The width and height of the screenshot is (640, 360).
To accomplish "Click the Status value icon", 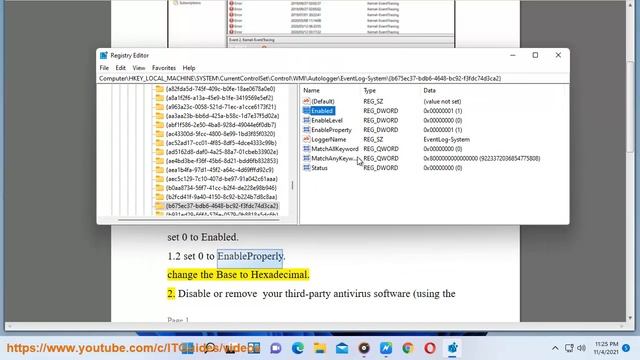I will 307,167.
